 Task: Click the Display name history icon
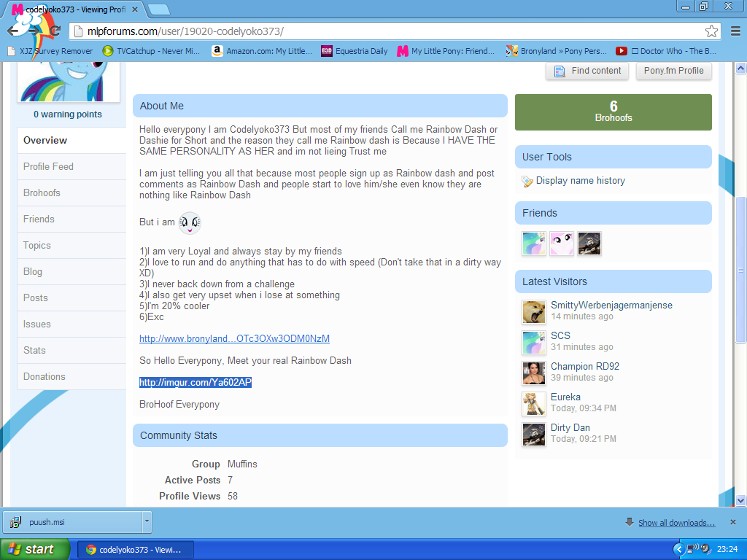(x=527, y=181)
